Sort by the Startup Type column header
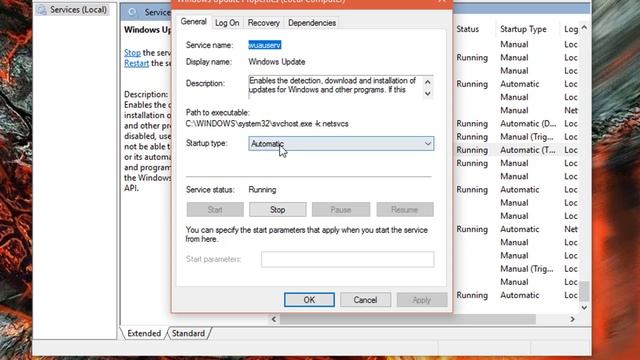 tap(523, 29)
